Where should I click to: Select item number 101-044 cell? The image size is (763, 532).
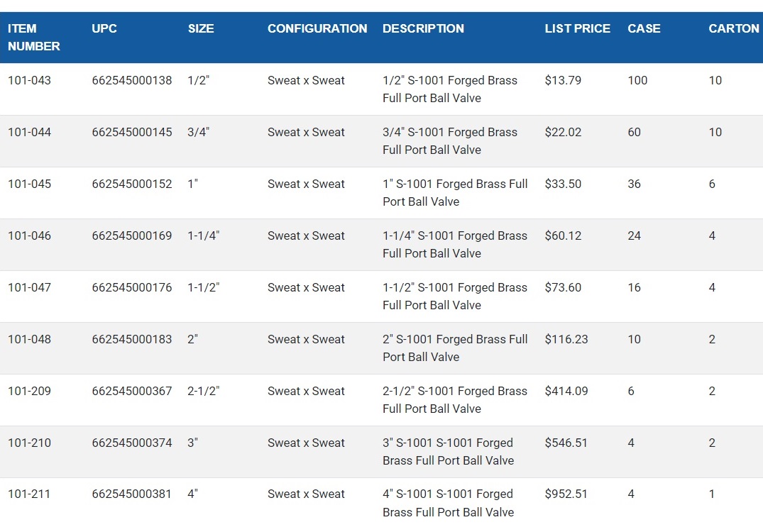[x=30, y=133]
